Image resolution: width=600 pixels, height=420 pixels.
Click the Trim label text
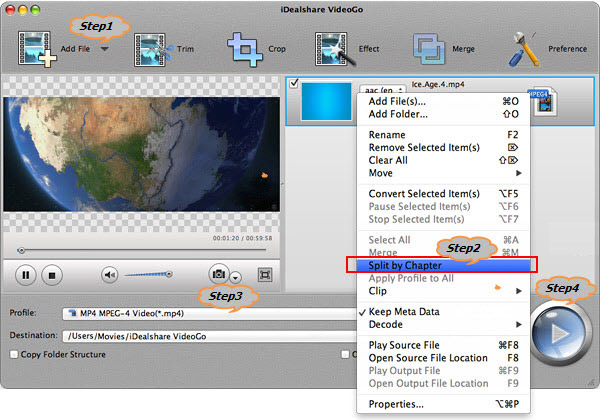[185, 49]
